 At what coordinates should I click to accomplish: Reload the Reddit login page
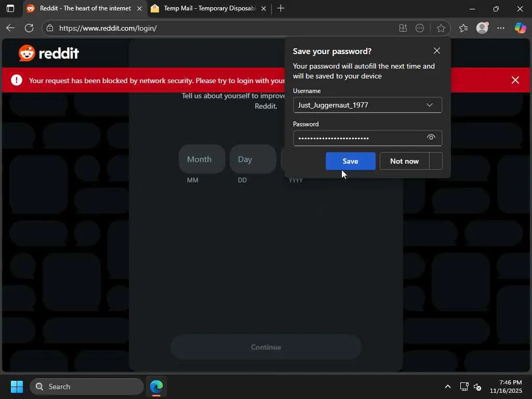tap(29, 28)
